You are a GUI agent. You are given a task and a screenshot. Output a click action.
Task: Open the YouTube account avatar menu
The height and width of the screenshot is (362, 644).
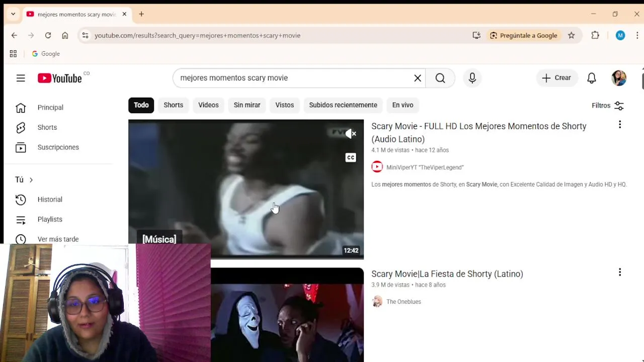coord(619,78)
